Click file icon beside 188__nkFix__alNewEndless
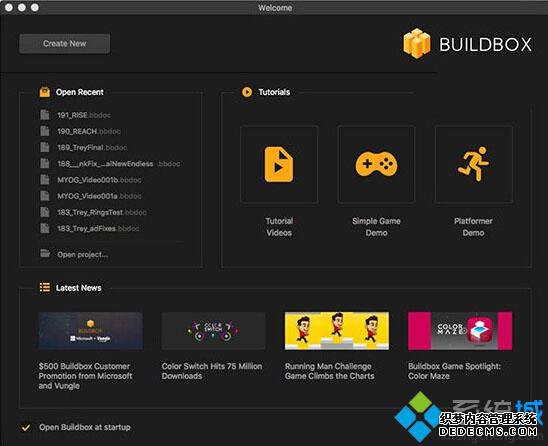The width and height of the screenshot is (548, 446). (45, 163)
